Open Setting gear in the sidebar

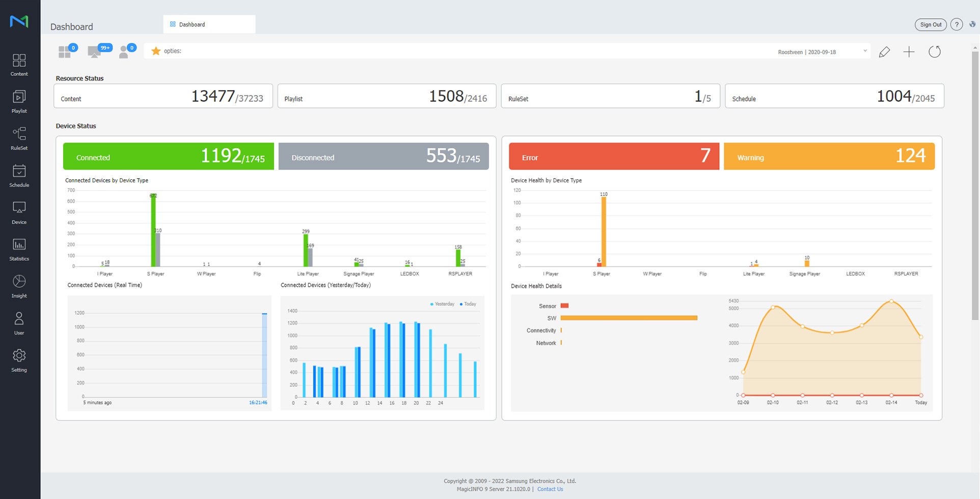click(19, 361)
